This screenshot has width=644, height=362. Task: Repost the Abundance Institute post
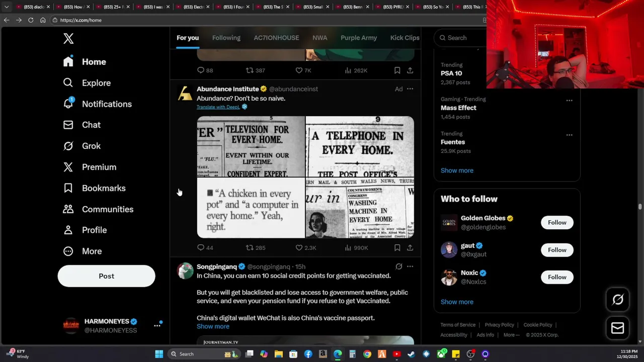pyautogui.click(x=256, y=247)
